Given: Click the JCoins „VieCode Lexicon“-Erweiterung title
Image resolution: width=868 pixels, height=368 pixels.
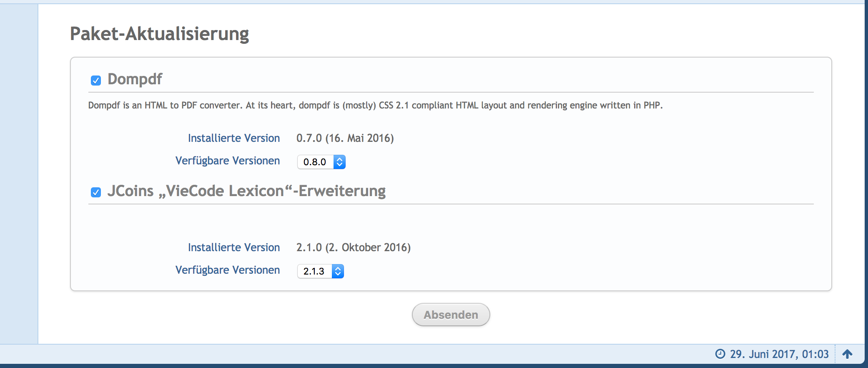Looking at the screenshot, I should 246,191.
